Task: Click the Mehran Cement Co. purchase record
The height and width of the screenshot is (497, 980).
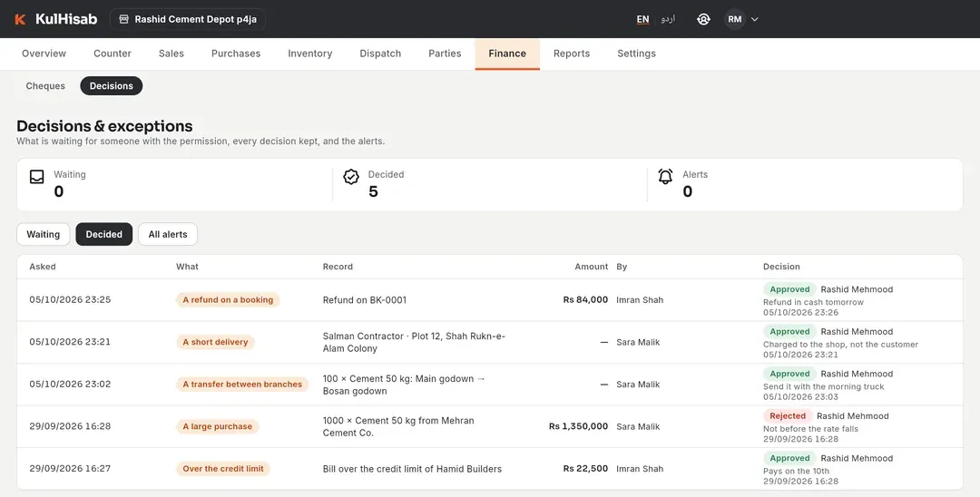Action: (398, 426)
